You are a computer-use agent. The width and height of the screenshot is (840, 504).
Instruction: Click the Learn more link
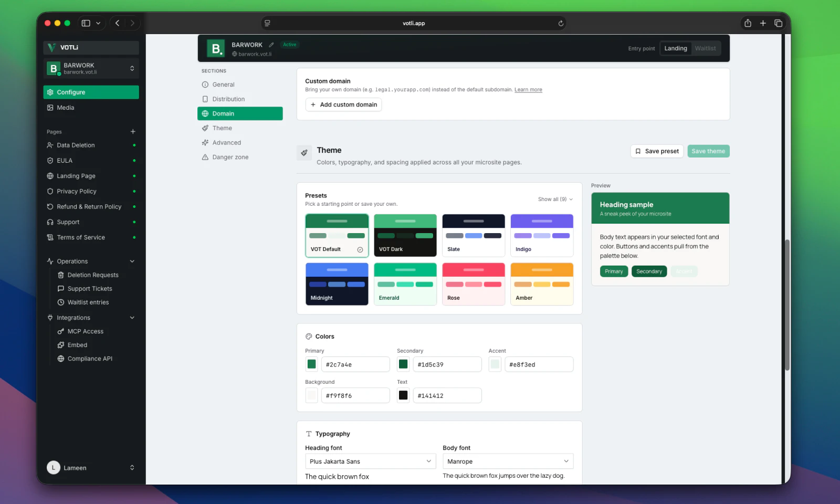click(x=528, y=90)
